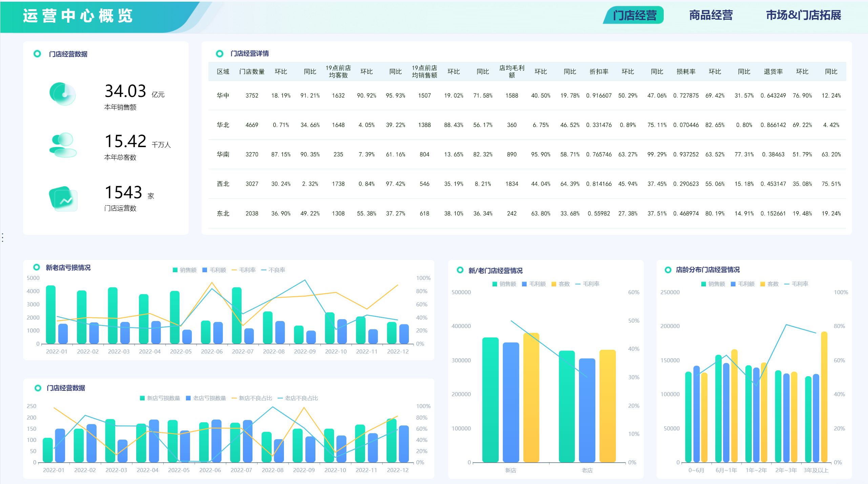Select the 华北 row in table
This screenshot has width=868, height=484.
223,125
